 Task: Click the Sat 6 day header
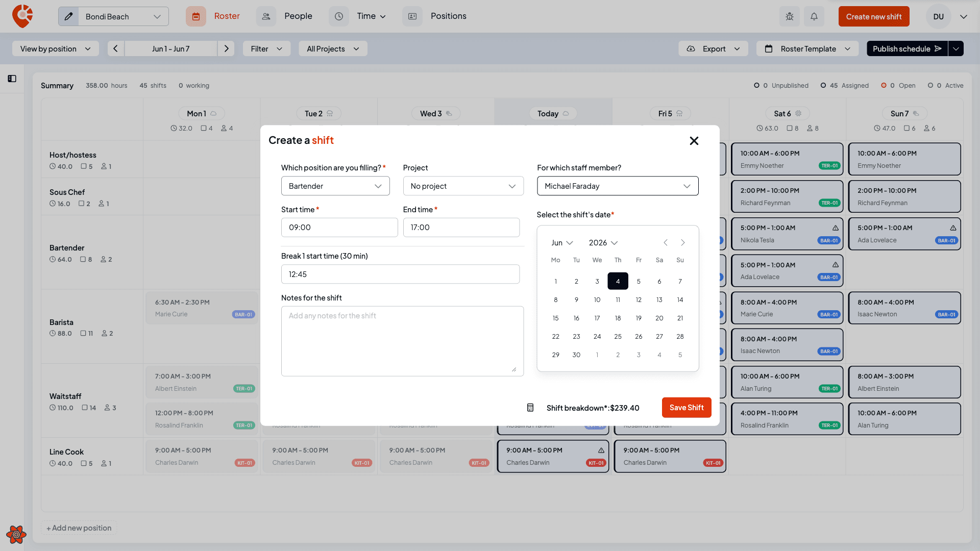click(x=787, y=113)
